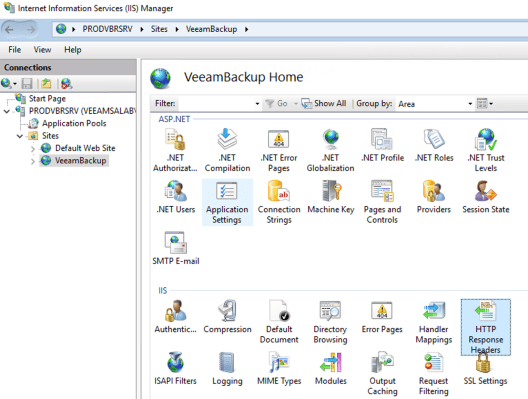Click the Show All button
528x399 pixels.
coord(324,104)
